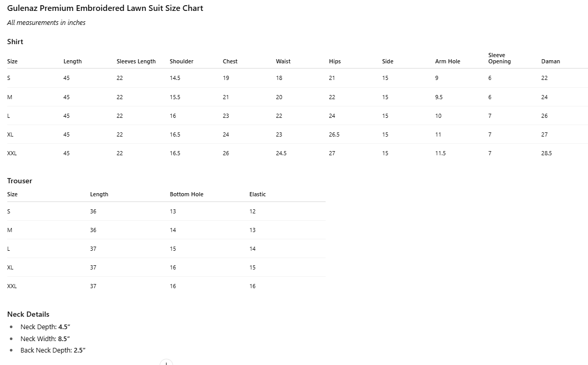
Task: Click the Shirt section heading
Action: 15,42
